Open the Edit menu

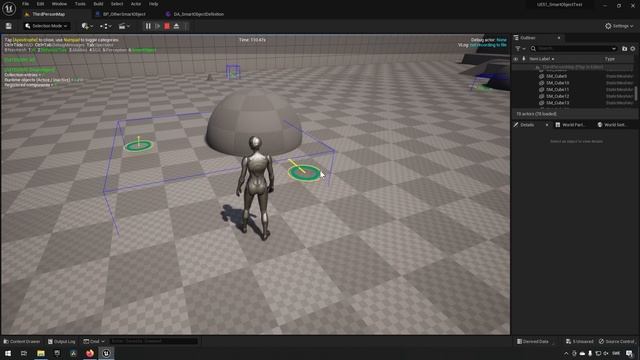click(40, 4)
